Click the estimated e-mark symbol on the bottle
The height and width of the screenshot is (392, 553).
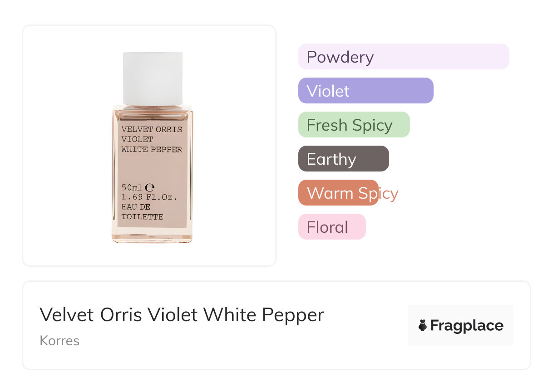click(x=150, y=187)
